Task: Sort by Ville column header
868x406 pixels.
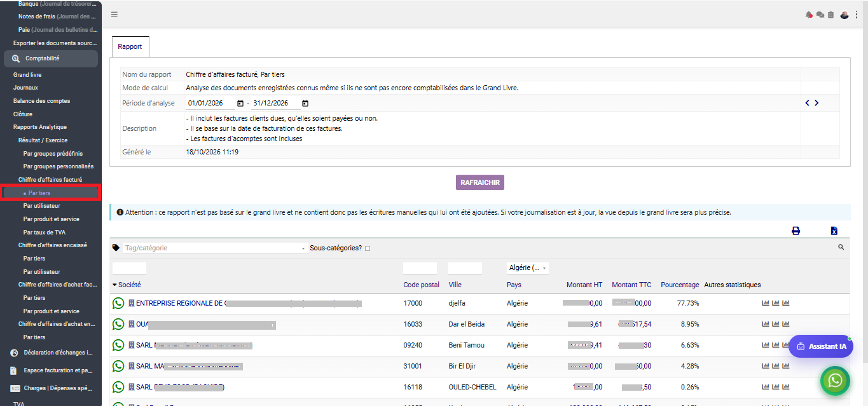Action: tap(455, 285)
